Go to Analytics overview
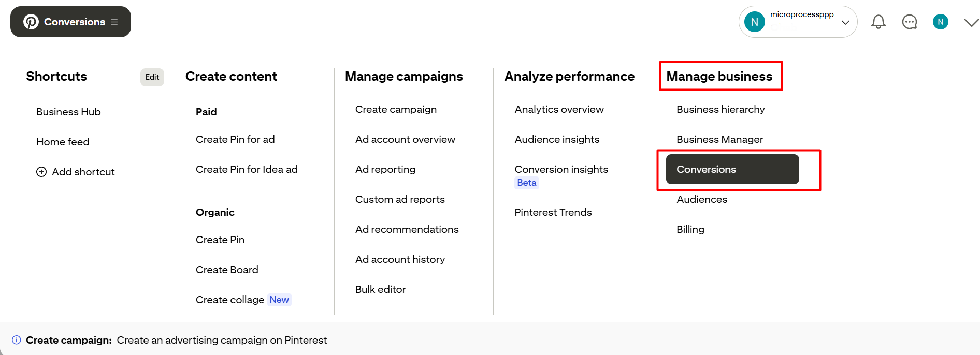The width and height of the screenshot is (980, 355). coord(559,109)
